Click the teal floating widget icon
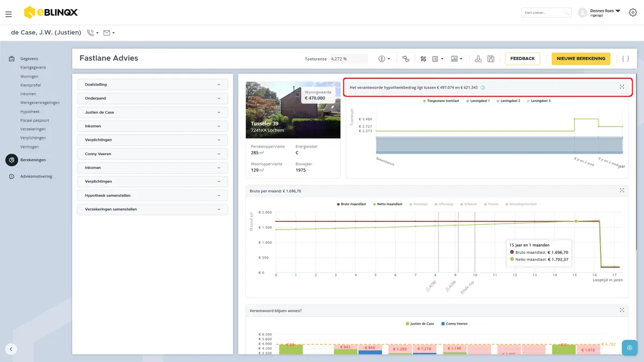This screenshot has height=362, width=644. pyautogui.click(x=630, y=348)
